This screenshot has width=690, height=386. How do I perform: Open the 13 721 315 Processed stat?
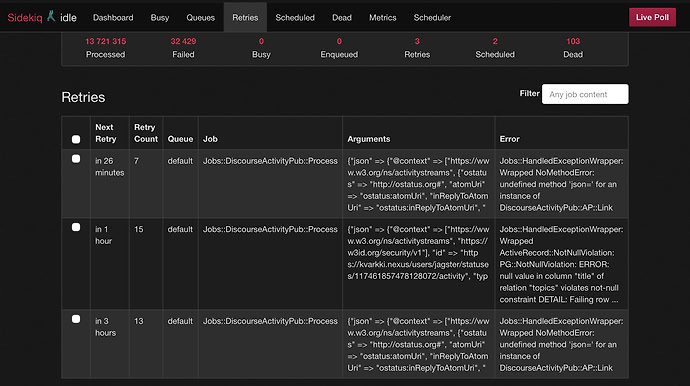pyautogui.click(x=106, y=48)
